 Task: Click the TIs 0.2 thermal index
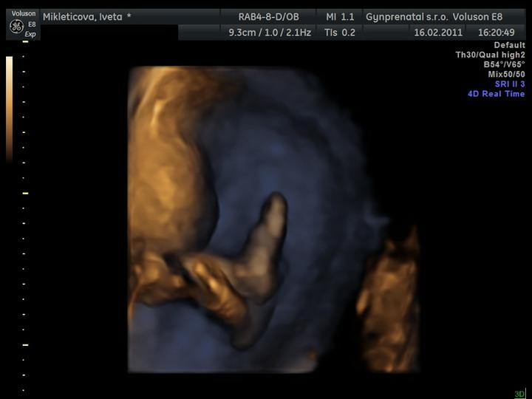pos(340,33)
